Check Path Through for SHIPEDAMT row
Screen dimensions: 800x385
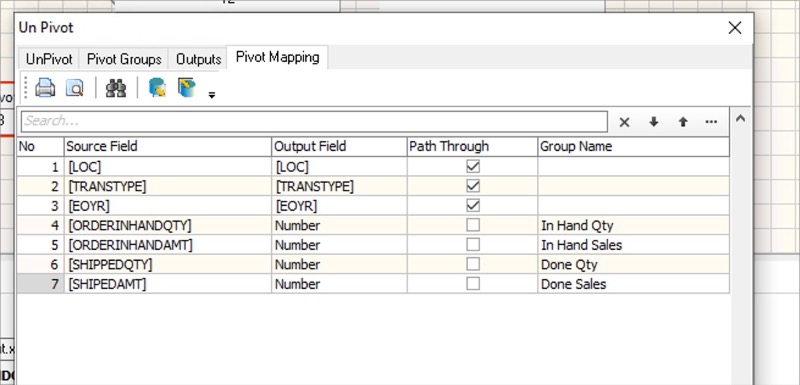point(473,284)
